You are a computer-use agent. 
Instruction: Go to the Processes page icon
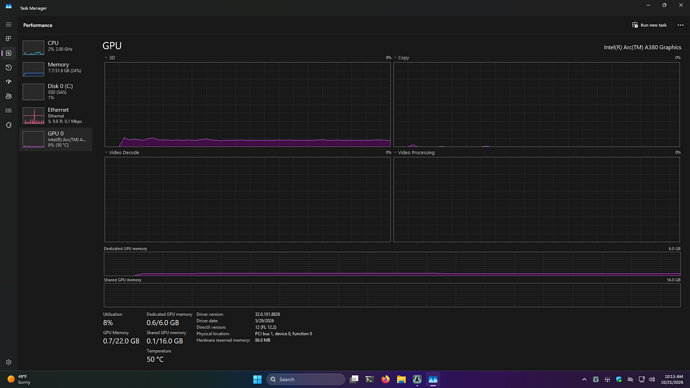pyautogui.click(x=8, y=39)
